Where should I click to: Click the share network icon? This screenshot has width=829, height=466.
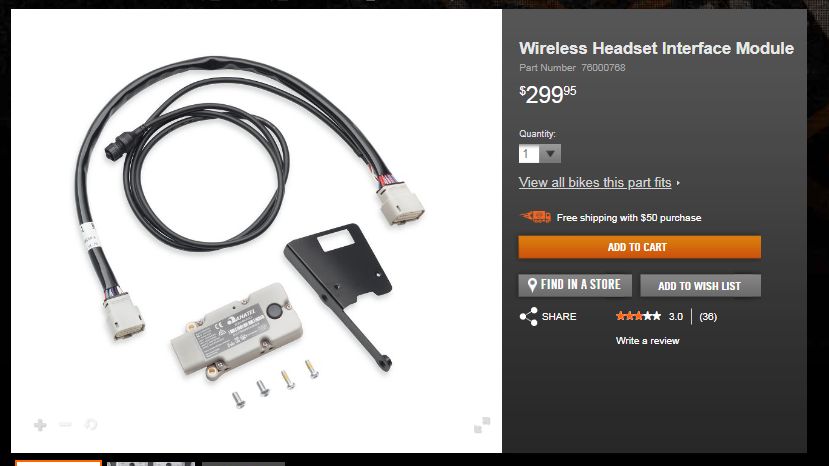click(x=528, y=316)
